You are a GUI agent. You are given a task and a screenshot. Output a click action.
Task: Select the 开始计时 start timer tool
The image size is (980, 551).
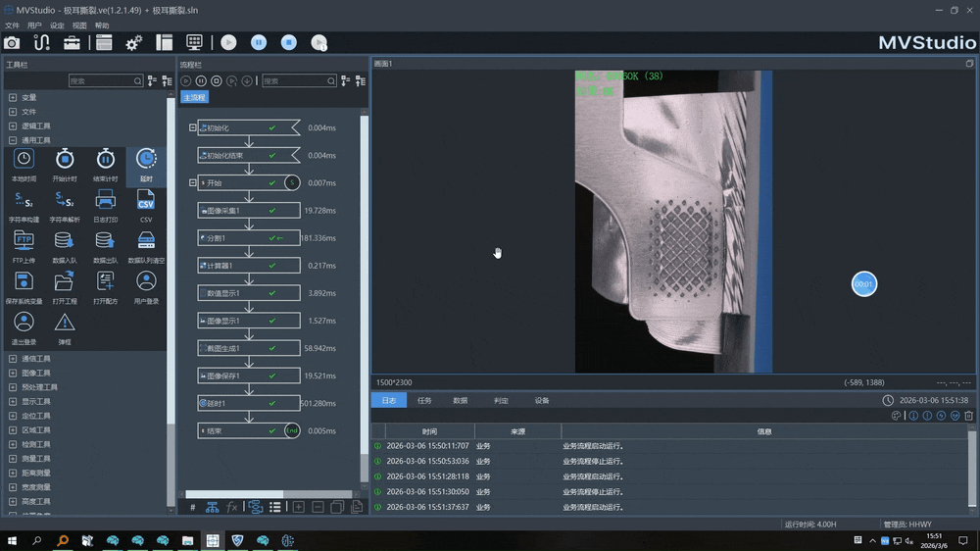click(65, 160)
